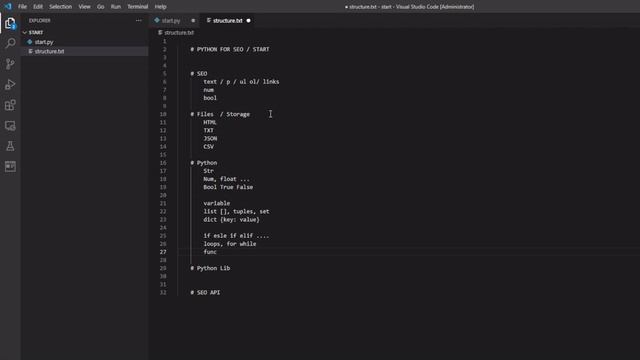Open the Run and Debug view icon
The width and height of the screenshot is (640, 360).
[x=10, y=84]
